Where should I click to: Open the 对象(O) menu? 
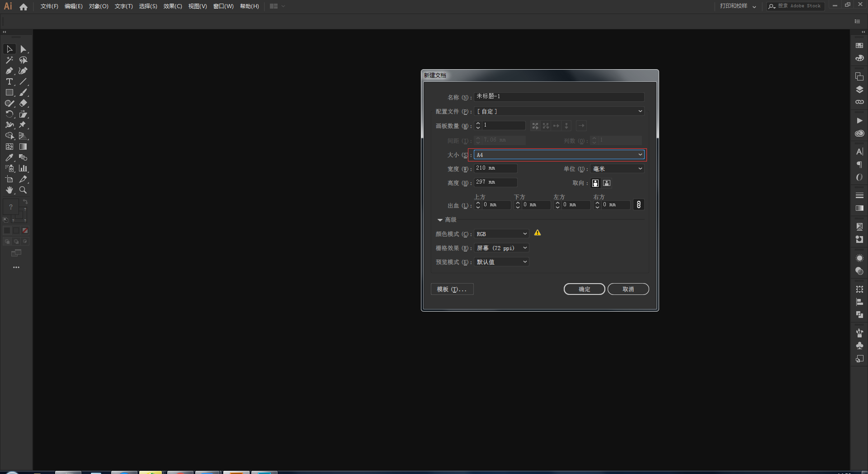click(x=99, y=6)
